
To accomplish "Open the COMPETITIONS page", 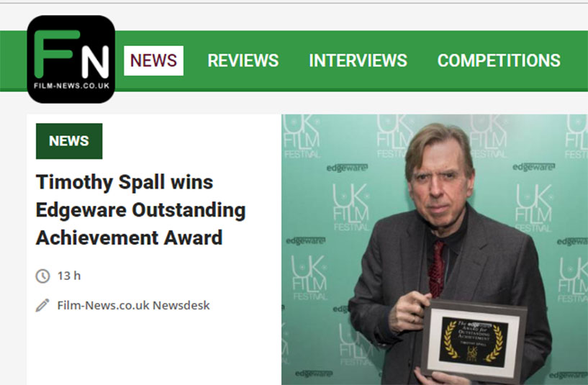I will (x=499, y=60).
